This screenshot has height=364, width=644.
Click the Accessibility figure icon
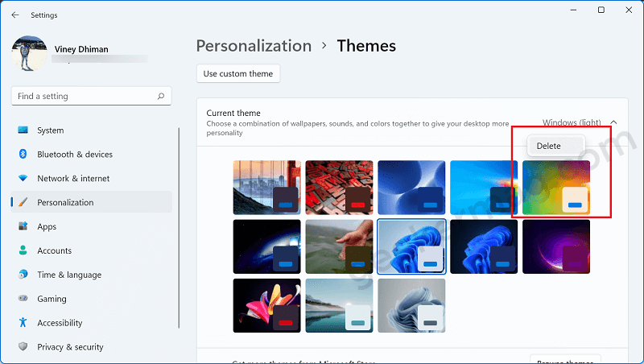[23, 322]
